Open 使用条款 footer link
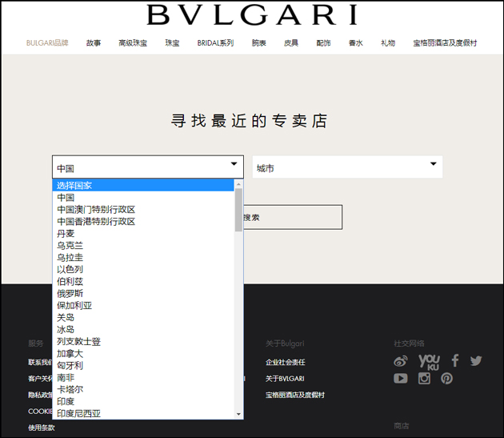This screenshot has height=438, width=504. coord(42,428)
